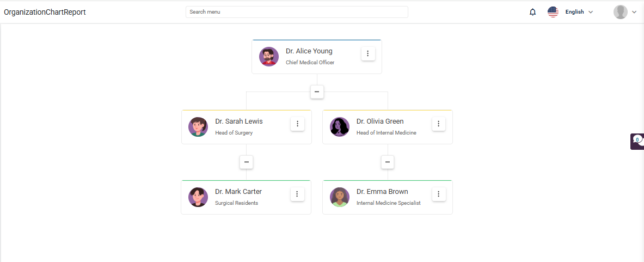Open the chat widget on right edge

(x=637, y=141)
